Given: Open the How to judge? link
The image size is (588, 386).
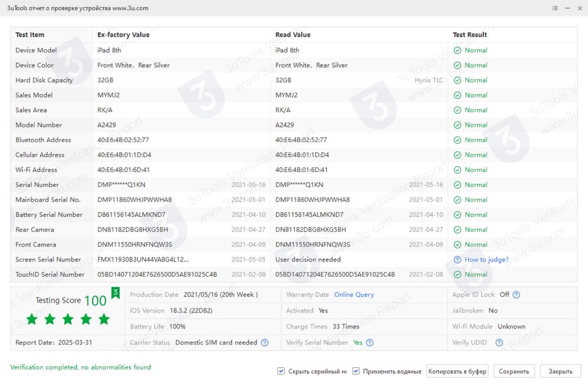Looking at the screenshot, I should coord(486,259).
